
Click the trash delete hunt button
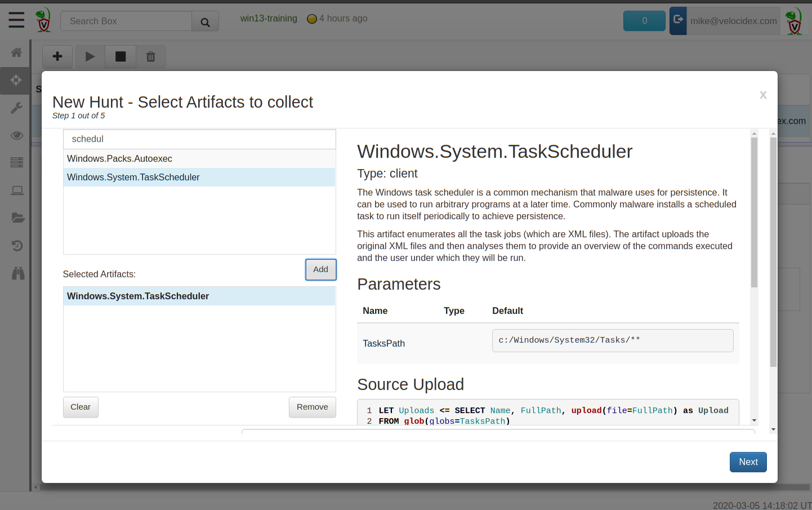(x=150, y=56)
